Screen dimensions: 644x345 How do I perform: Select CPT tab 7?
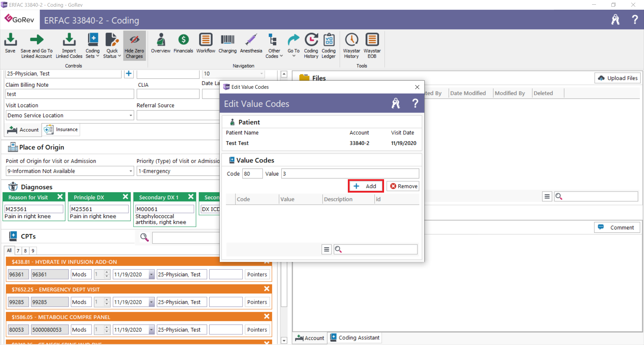tap(18, 251)
